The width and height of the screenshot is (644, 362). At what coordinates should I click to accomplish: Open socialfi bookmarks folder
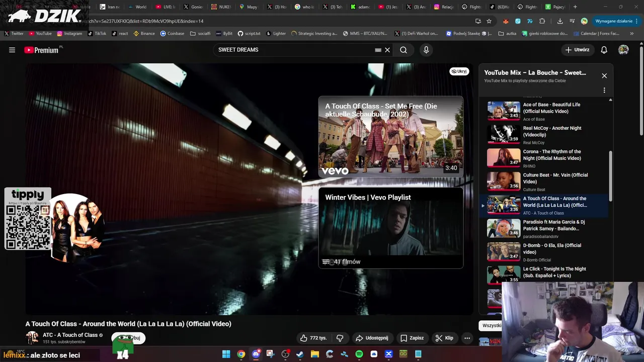[200, 33]
